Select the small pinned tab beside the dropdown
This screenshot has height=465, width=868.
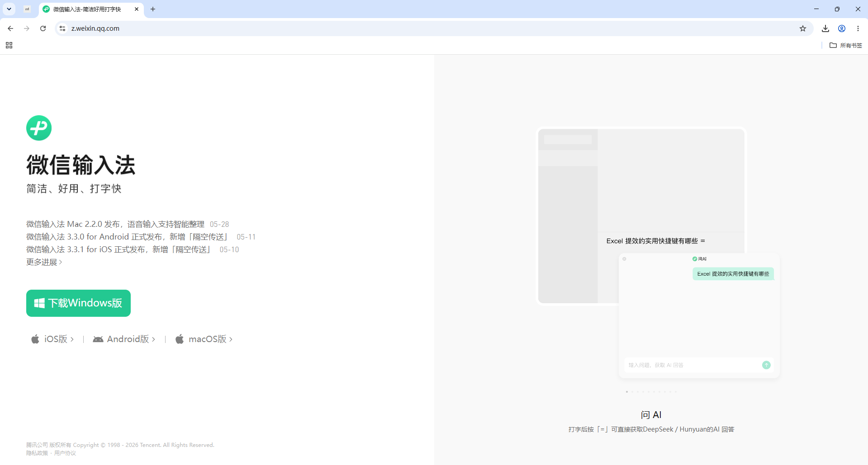coord(27,9)
